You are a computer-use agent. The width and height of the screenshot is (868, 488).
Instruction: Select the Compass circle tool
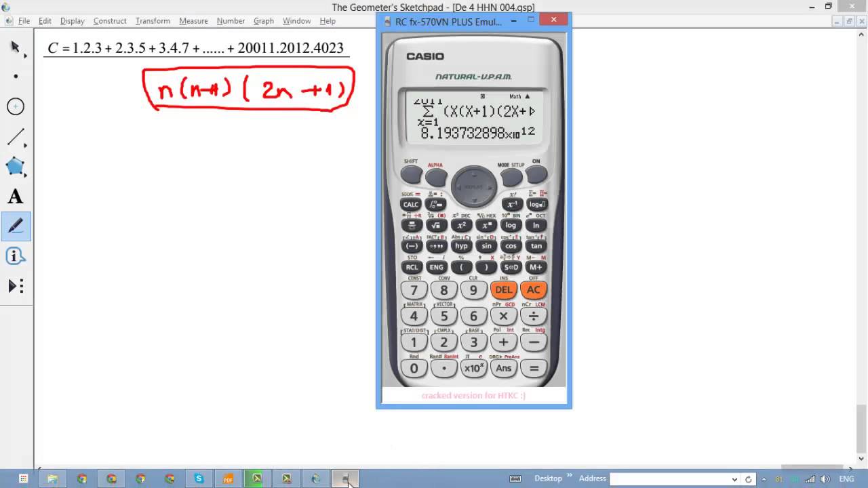(16, 106)
